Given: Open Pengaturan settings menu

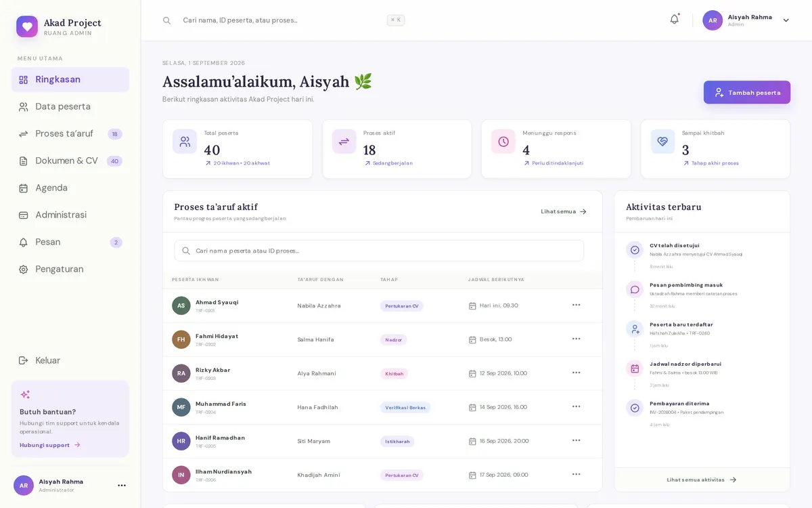Looking at the screenshot, I should (x=70, y=269).
